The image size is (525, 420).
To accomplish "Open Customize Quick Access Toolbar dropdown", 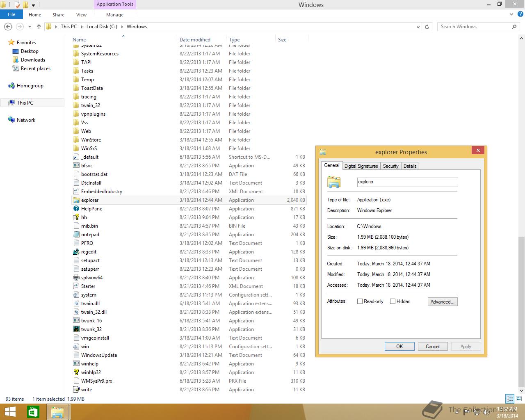I will click(34, 5).
